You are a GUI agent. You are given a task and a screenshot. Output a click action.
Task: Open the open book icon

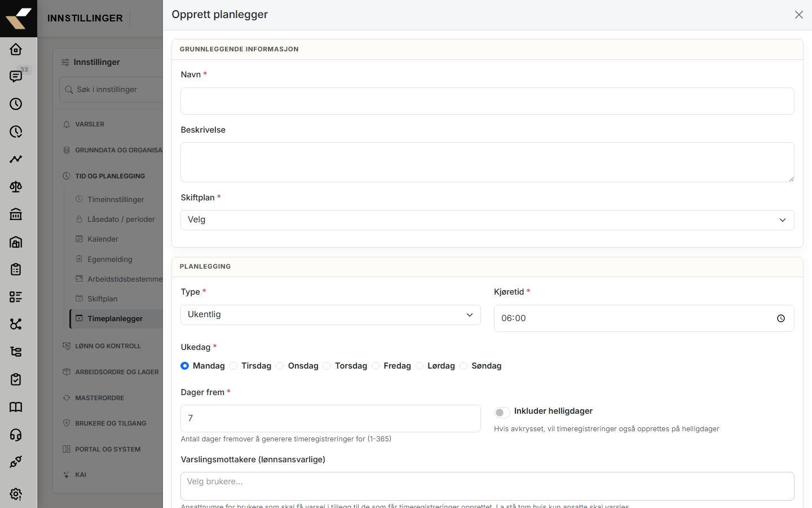(16, 407)
